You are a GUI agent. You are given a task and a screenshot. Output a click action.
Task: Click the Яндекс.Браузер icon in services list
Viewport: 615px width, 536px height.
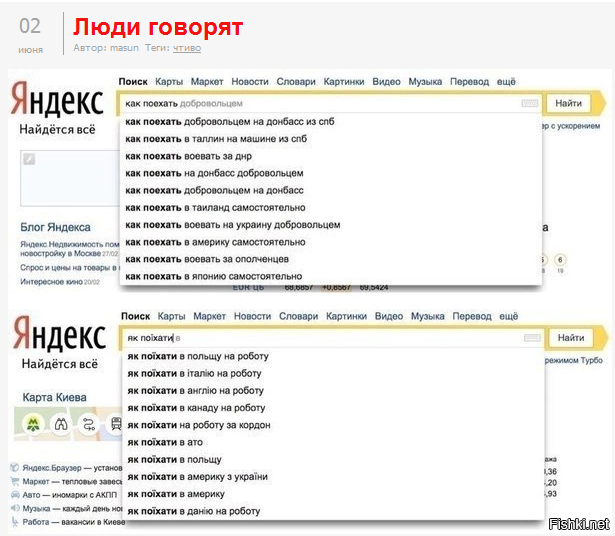click(x=15, y=467)
